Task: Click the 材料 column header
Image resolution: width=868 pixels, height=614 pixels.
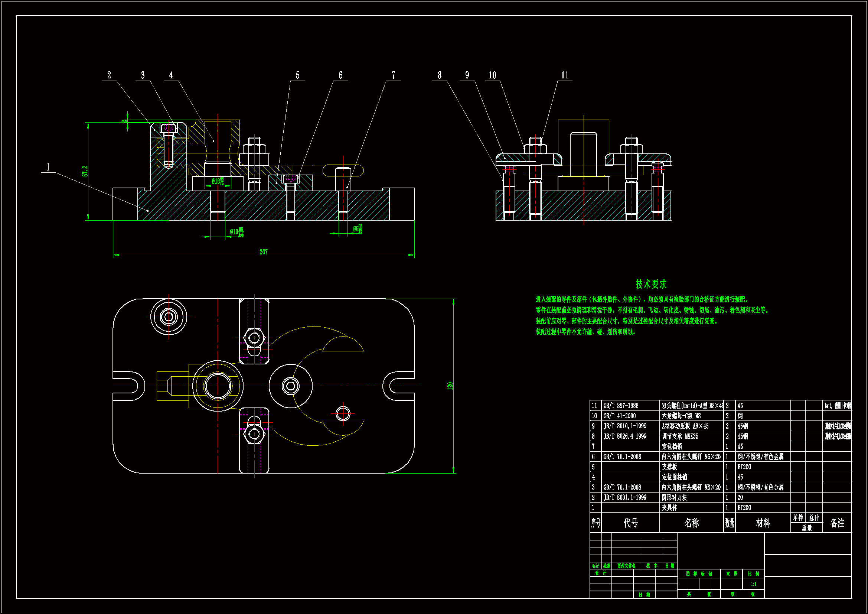Action: (763, 523)
